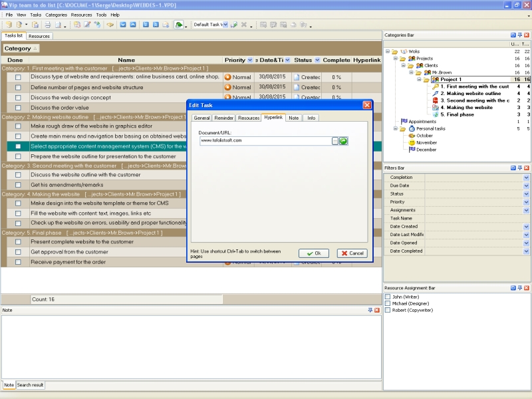Viewport: 532px width, 399px height.
Task: Pin the Filters Bar panel
Action: pos(519,168)
